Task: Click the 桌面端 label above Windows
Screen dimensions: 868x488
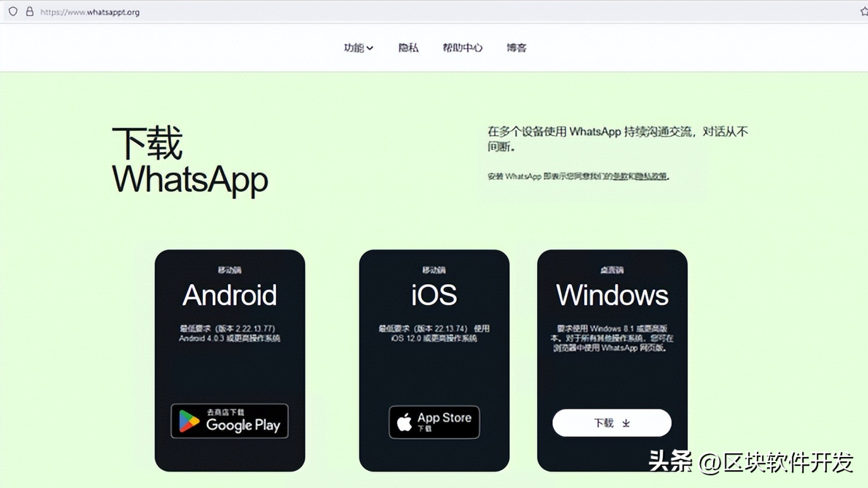Action: [x=612, y=270]
